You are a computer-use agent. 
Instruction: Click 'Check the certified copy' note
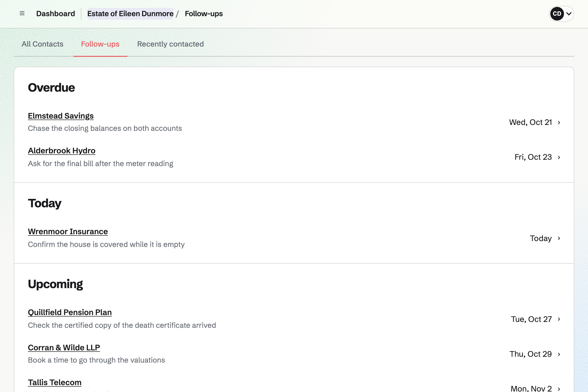click(122, 325)
